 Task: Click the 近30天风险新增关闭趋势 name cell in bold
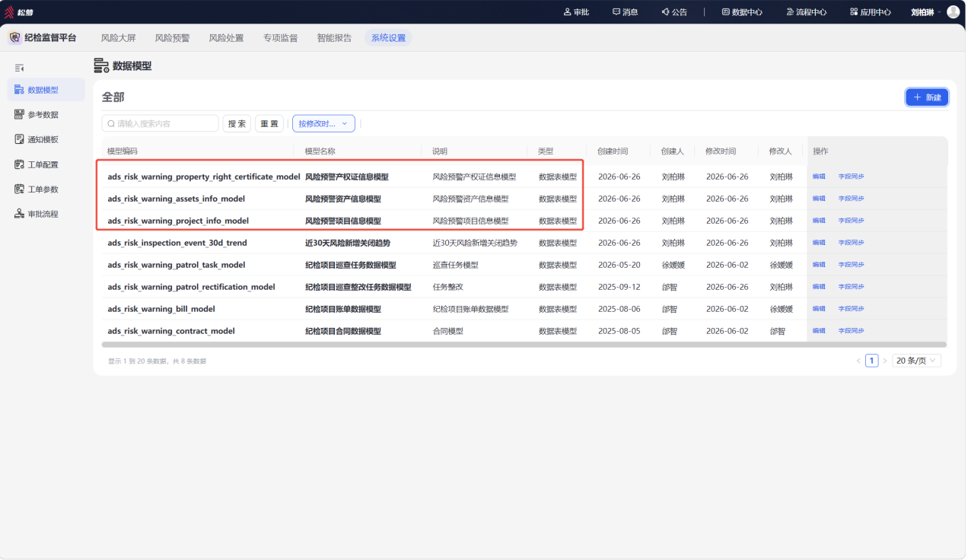tap(348, 243)
